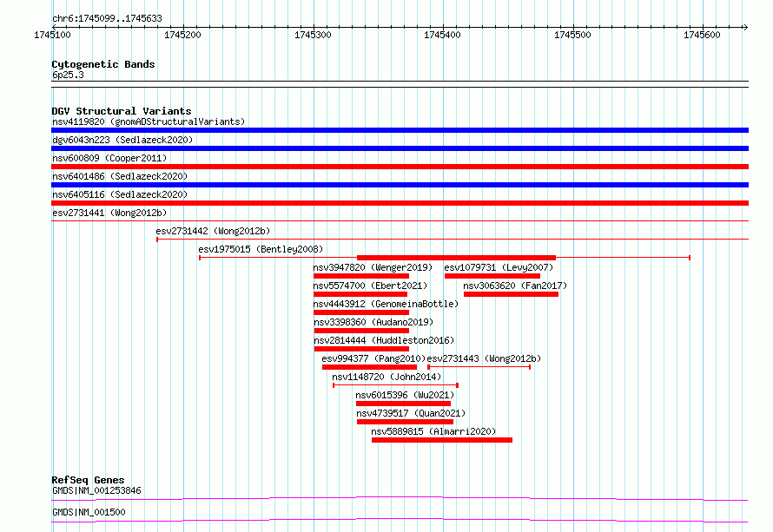This screenshot has width=773, height=532.
Task: Open esv2731443 Wong2012b label
Action: click(484, 358)
